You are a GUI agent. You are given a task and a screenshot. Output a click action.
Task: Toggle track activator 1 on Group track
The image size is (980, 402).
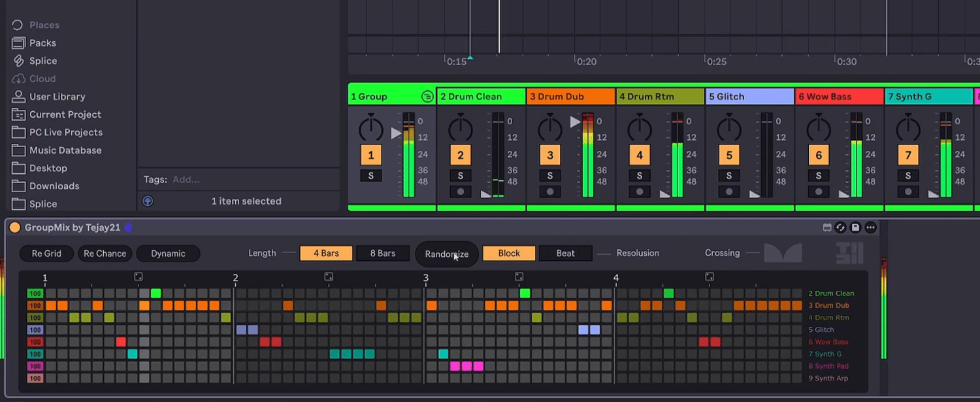[371, 156]
